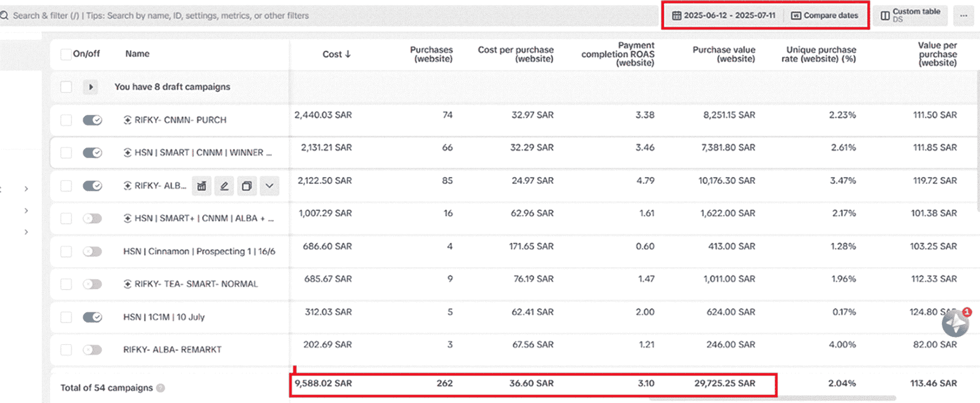Open the date range picker 2025-06-12 - 2025-07-11

(723, 15)
